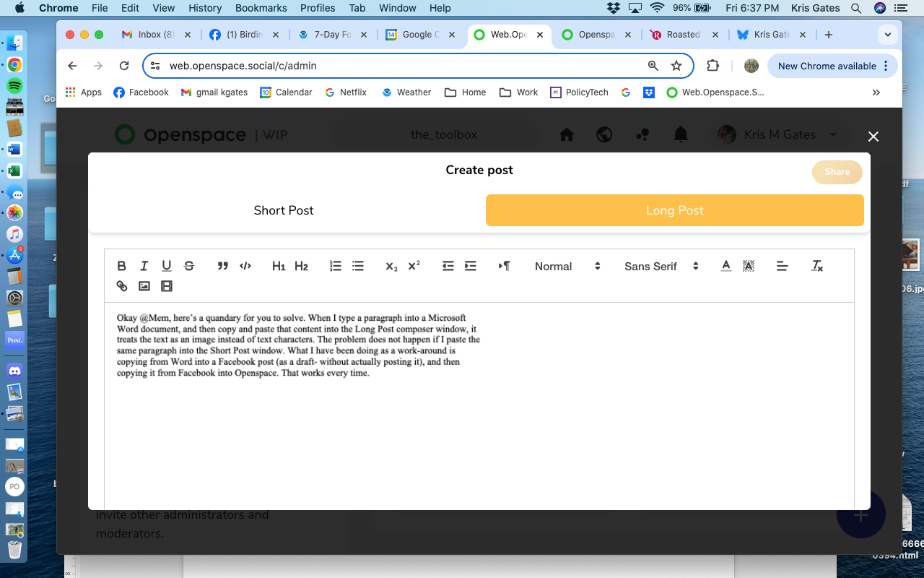Create a numbered list
The width and height of the screenshot is (924, 578).
[335, 266]
